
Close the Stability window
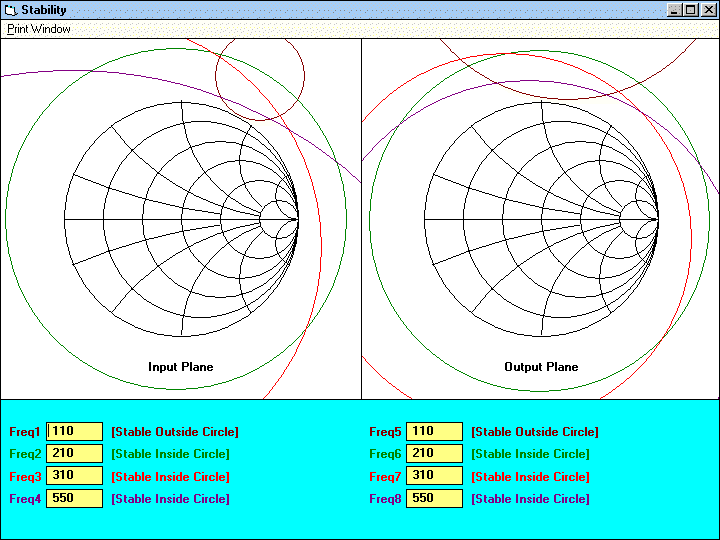[x=708, y=10]
